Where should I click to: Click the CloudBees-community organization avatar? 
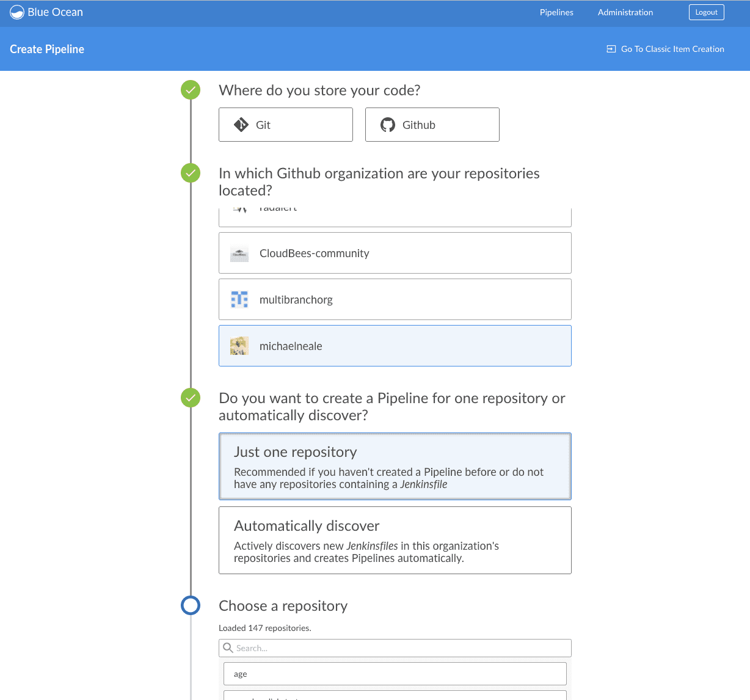(239, 253)
